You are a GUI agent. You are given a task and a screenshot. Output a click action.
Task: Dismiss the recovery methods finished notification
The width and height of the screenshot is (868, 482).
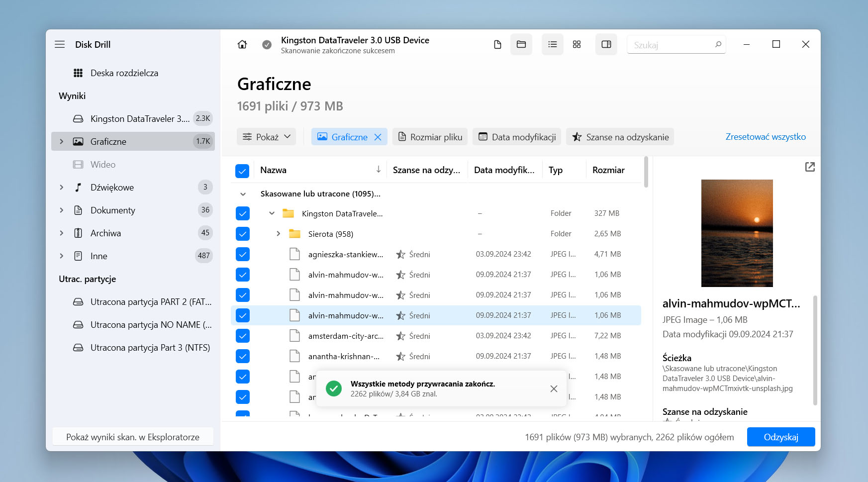(554, 388)
